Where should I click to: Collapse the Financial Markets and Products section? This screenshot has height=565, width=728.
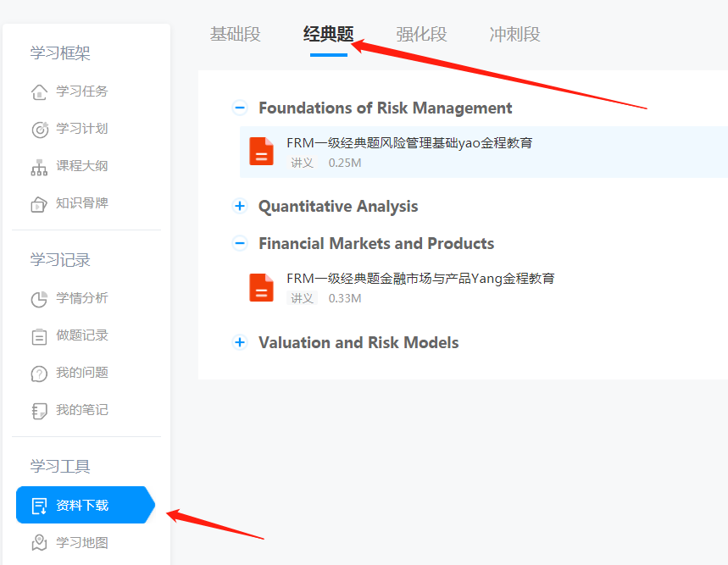click(x=240, y=243)
